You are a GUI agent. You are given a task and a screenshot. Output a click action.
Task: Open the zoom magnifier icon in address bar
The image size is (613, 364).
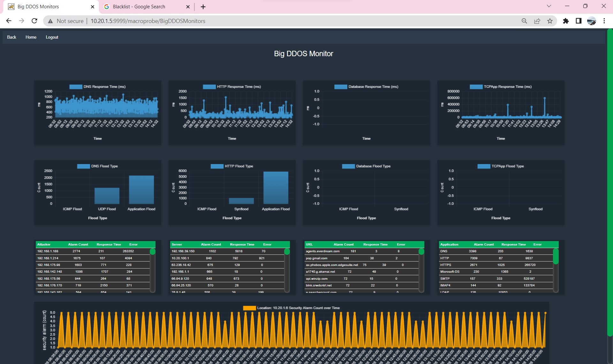tap(524, 21)
